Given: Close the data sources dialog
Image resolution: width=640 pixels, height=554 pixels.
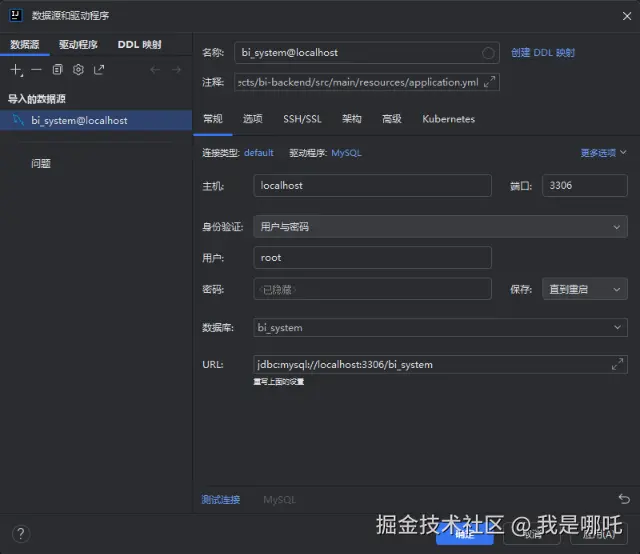Looking at the screenshot, I should point(627,16).
